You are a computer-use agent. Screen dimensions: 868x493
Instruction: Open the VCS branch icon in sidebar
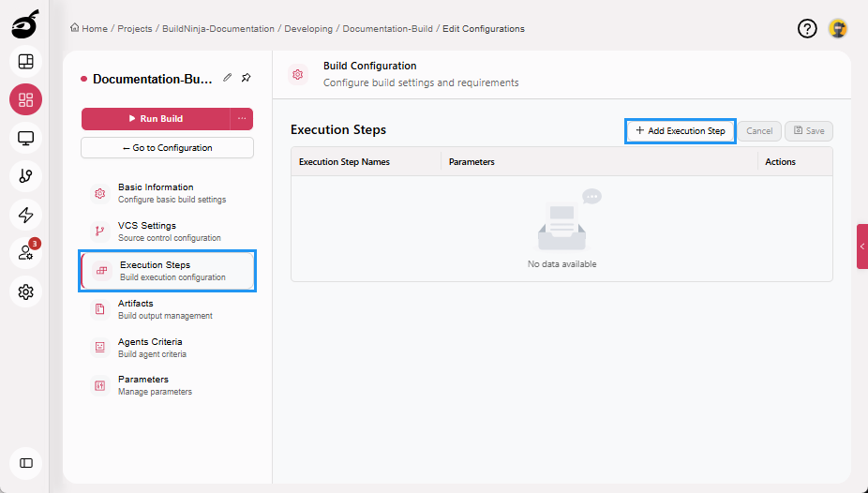25,176
